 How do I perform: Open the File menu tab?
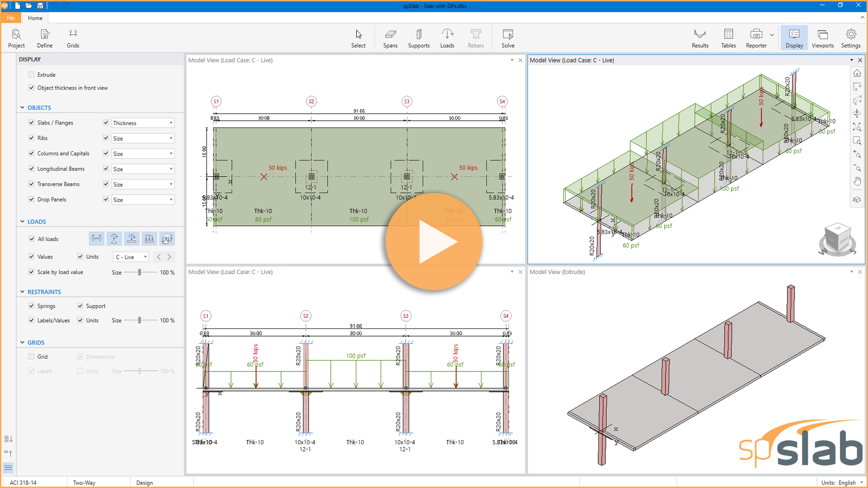10,18
